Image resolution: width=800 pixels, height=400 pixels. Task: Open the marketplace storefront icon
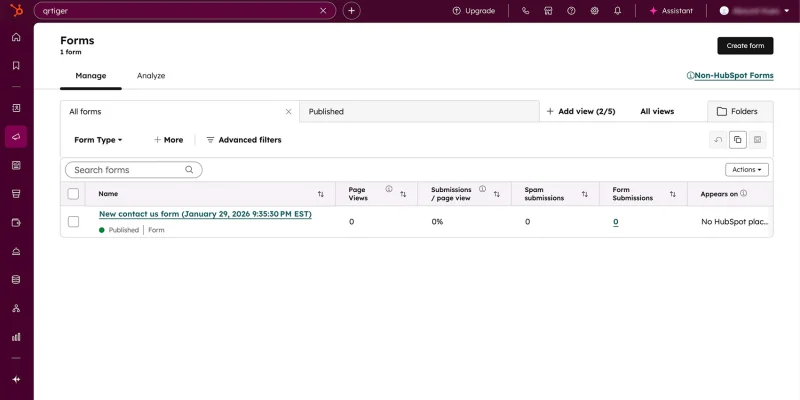pyautogui.click(x=548, y=11)
